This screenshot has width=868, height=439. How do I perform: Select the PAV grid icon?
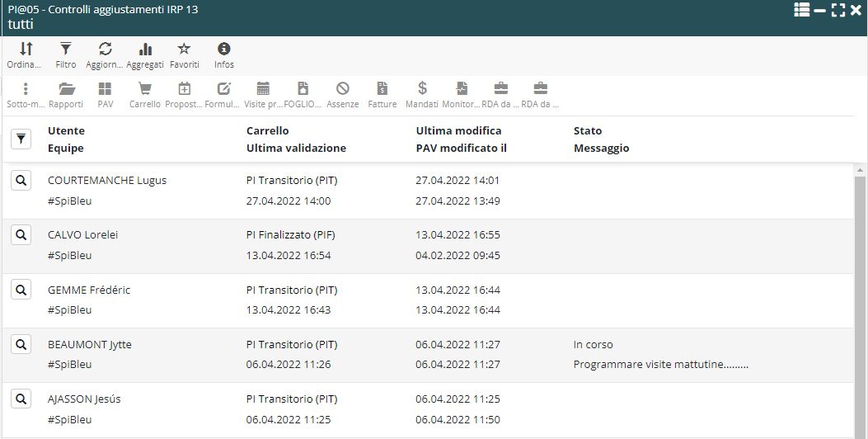coord(106,95)
